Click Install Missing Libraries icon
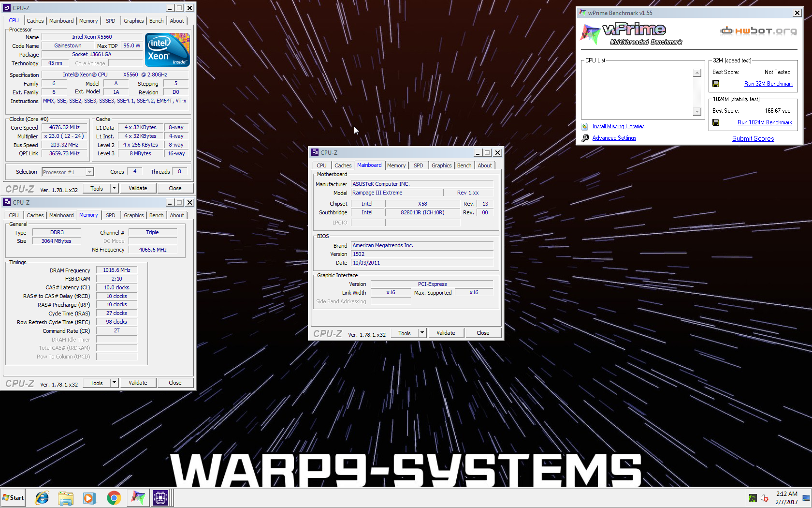Screen dimensions: 812x508 (x=585, y=126)
